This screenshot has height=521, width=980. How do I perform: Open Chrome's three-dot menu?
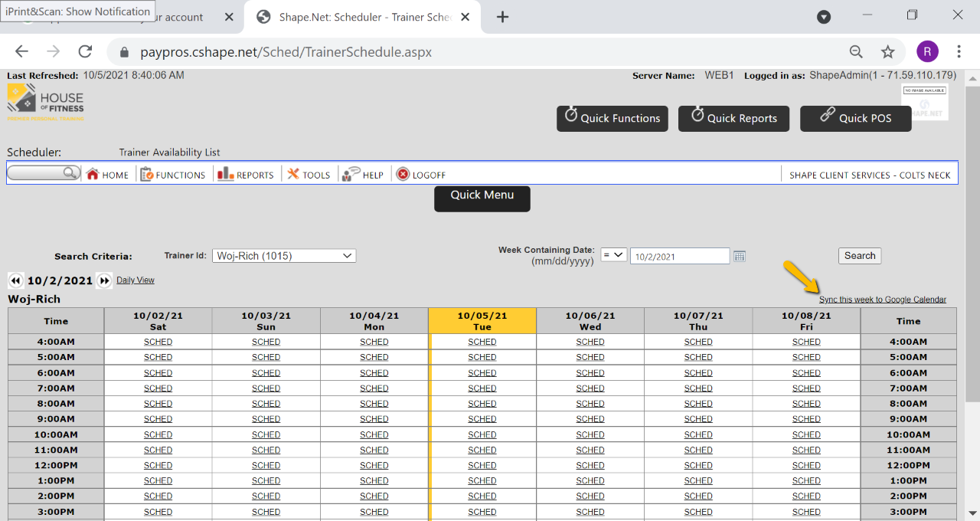click(959, 51)
